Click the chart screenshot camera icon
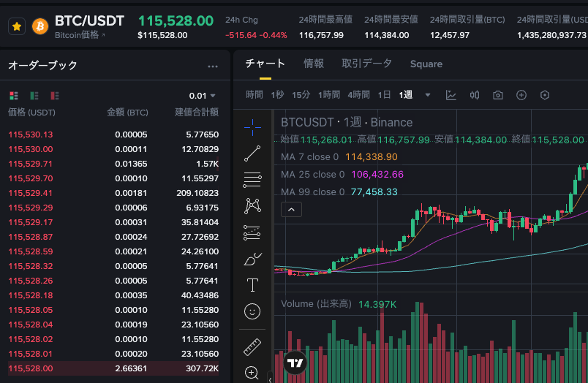Image resolution: width=588 pixels, height=383 pixels. 498,95
